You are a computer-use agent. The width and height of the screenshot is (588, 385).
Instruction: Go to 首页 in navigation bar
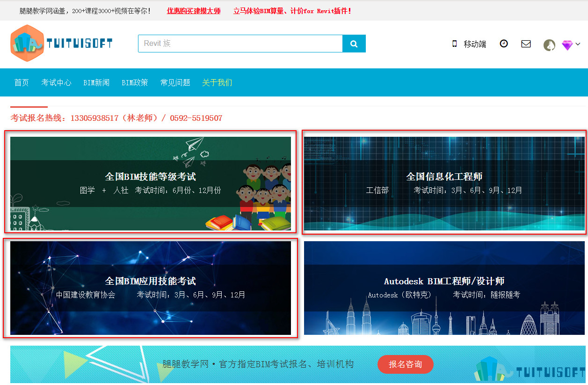pyautogui.click(x=22, y=82)
